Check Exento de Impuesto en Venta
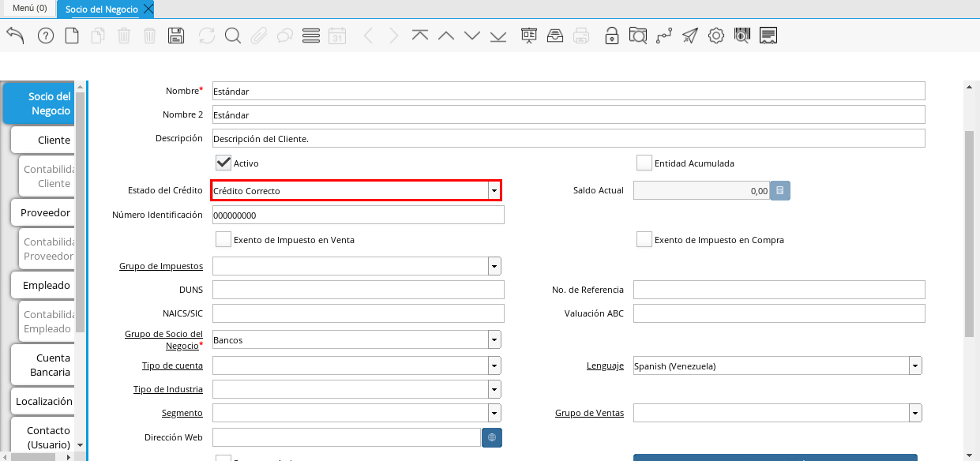 tap(223, 239)
